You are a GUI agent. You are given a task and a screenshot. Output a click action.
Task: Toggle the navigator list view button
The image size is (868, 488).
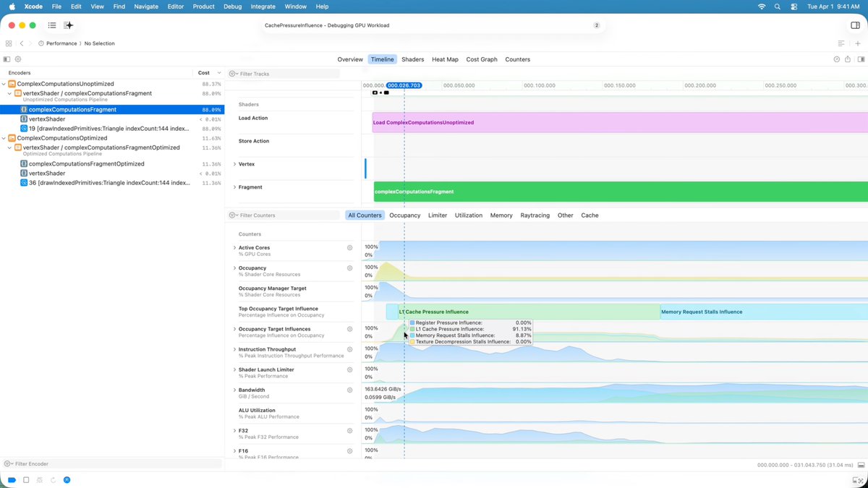click(x=52, y=25)
